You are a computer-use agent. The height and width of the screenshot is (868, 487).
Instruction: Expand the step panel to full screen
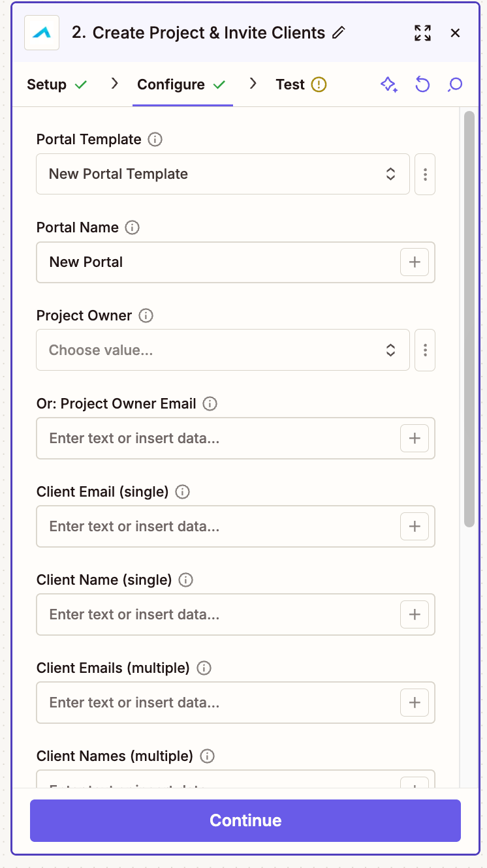(422, 33)
